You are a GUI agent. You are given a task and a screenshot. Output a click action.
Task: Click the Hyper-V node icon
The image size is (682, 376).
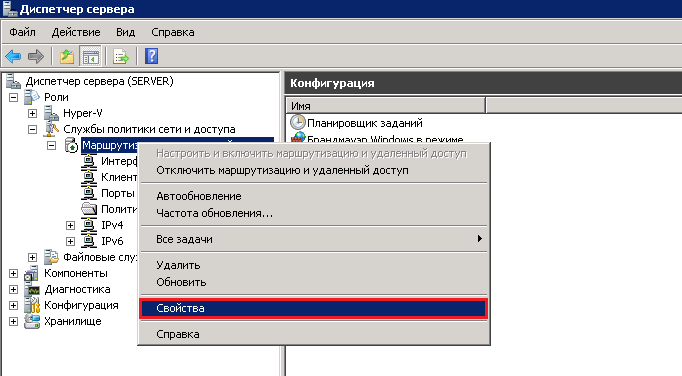[51, 113]
